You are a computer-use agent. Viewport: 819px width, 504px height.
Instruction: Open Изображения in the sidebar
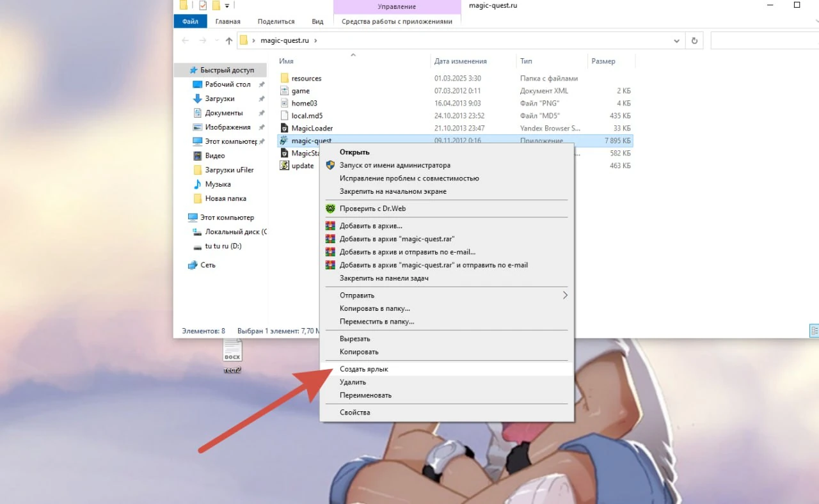[228, 127]
